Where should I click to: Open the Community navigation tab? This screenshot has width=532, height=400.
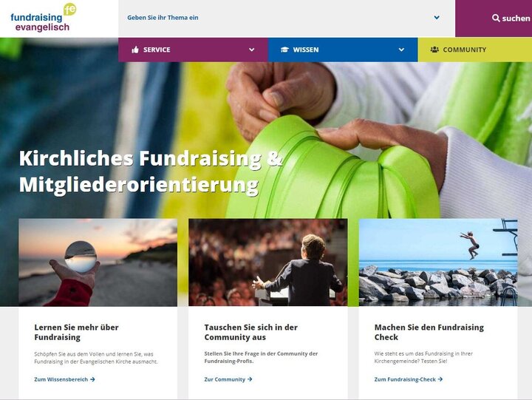[x=474, y=50]
